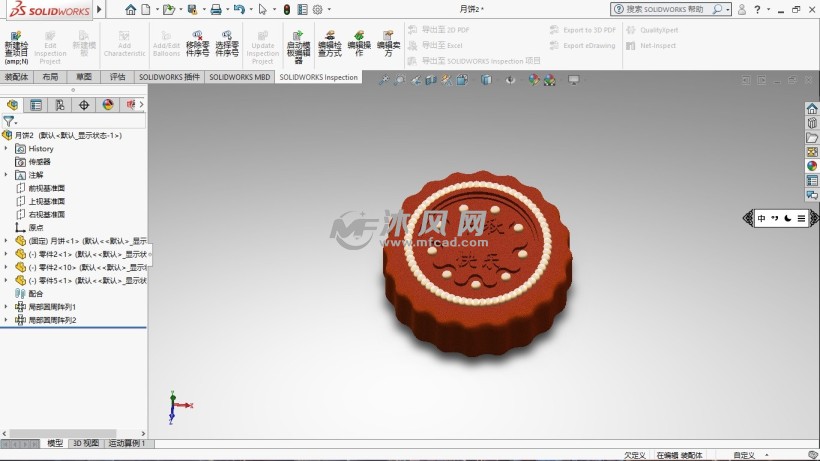Screen dimensions: 820x461
Task: Toggle 中 language mode in IME bar
Action: pos(762,218)
